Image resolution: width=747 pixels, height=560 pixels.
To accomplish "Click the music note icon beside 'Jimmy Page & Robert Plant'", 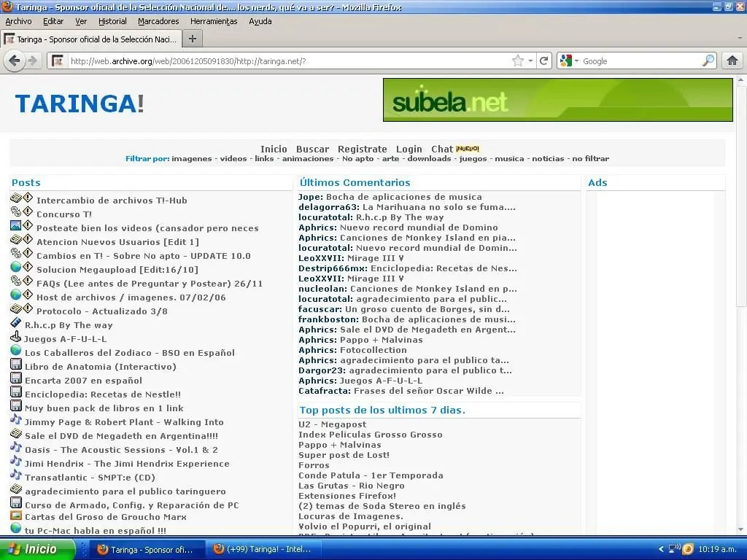I will [x=16, y=419].
